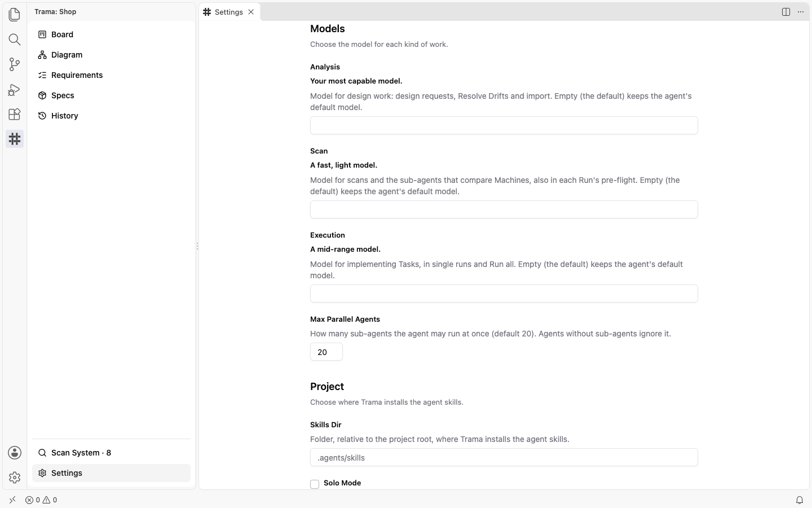This screenshot has width=812, height=508.
Task: Click the Max Parallel Agents label
Action: pos(345,319)
